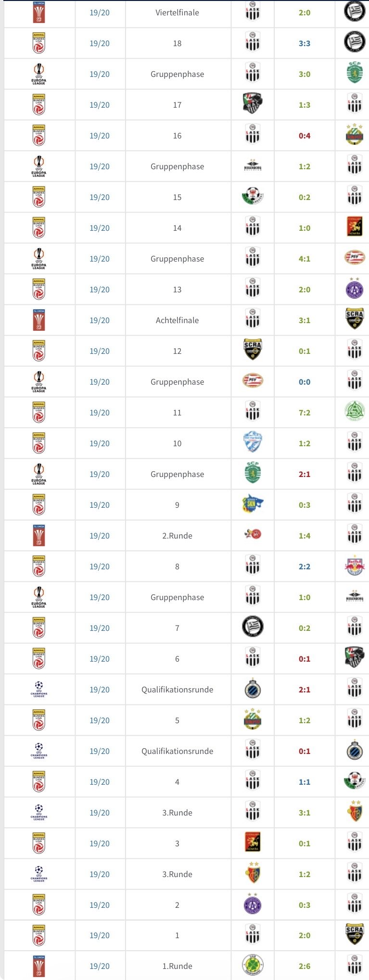Select the Wolfsberger AC crest in round 17
This screenshot has width=369, height=980.
point(253,105)
